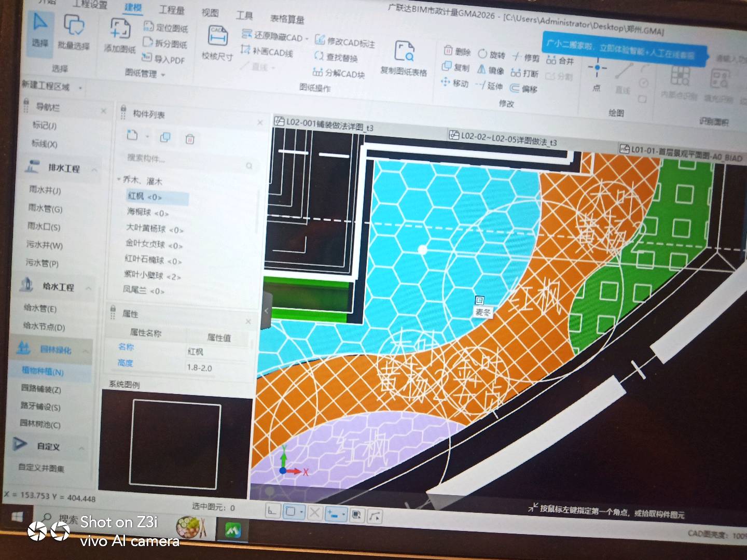The width and height of the screenshot is (747, 560).
Task: Select 雨水井(J) in navigation
Action: [45, 190]
